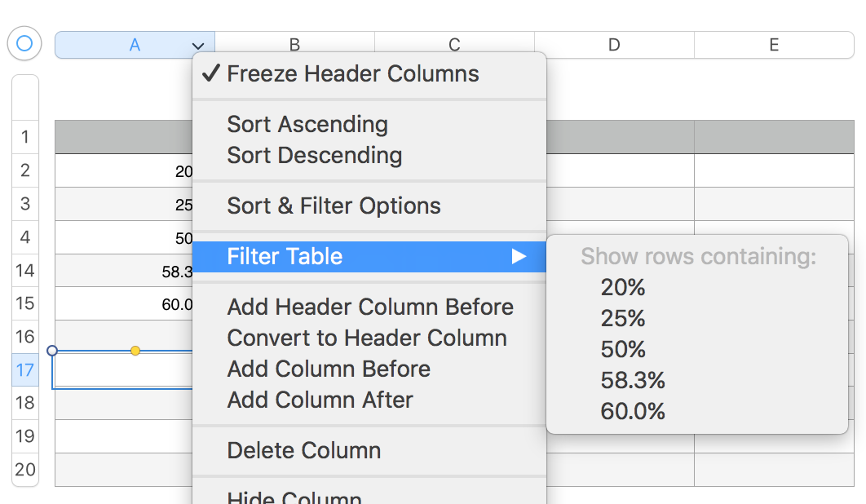
Task: Select row 17 header
Action: coord(25,370)
